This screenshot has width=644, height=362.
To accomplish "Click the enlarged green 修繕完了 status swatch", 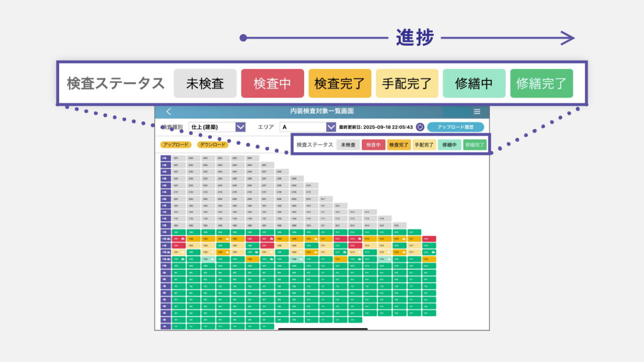I will [x=541, y=83].
